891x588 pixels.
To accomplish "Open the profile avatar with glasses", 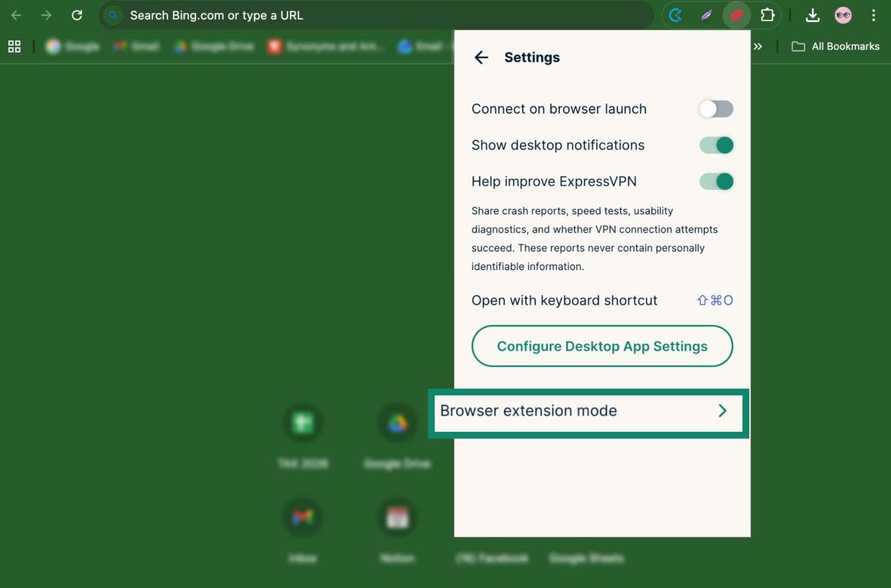I will point(843,15).
